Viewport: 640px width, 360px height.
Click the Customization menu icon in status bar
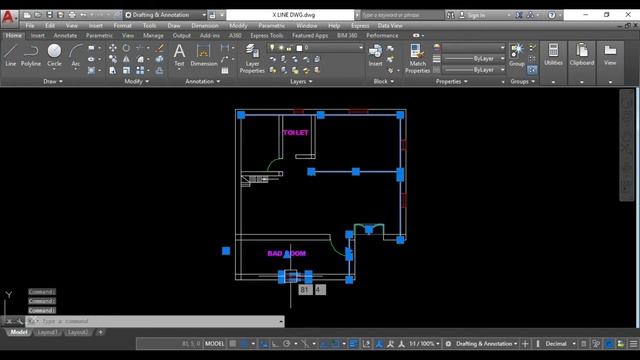[633, 344]
